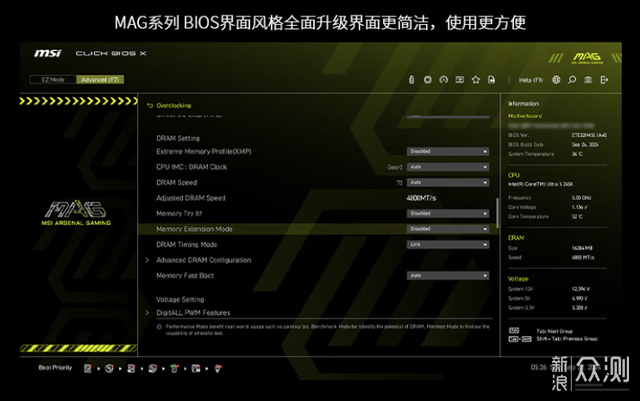This screenshot has width=640, height=401.
Task: Click the Voltage Setting section heading
Action: (x=180, y=300)
